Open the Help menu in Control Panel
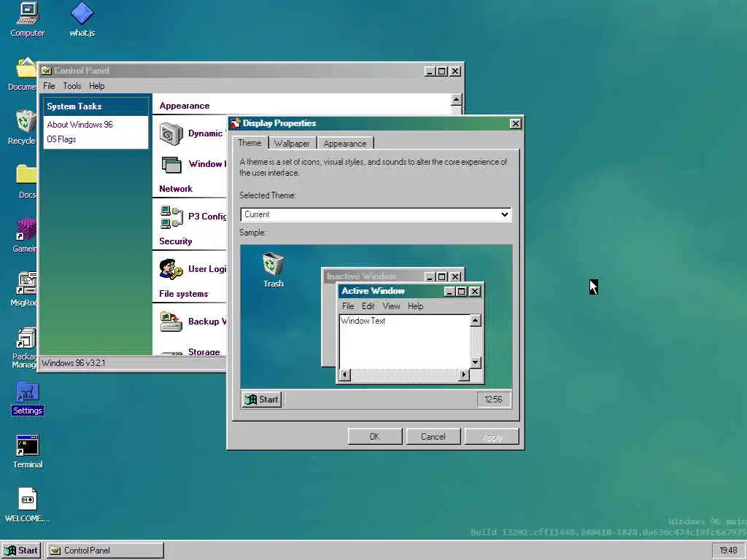This screenshot has width=747, height=560. (97, 86)
